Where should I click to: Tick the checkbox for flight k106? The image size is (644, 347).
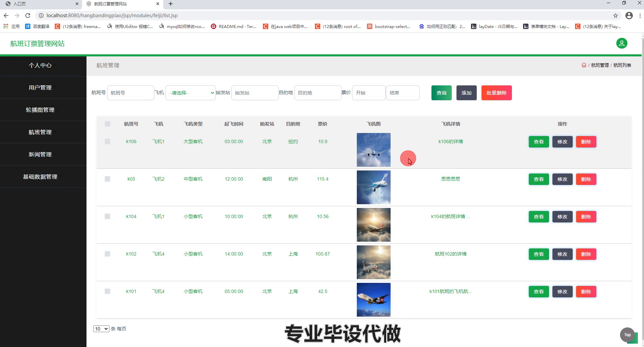[107, 141]
